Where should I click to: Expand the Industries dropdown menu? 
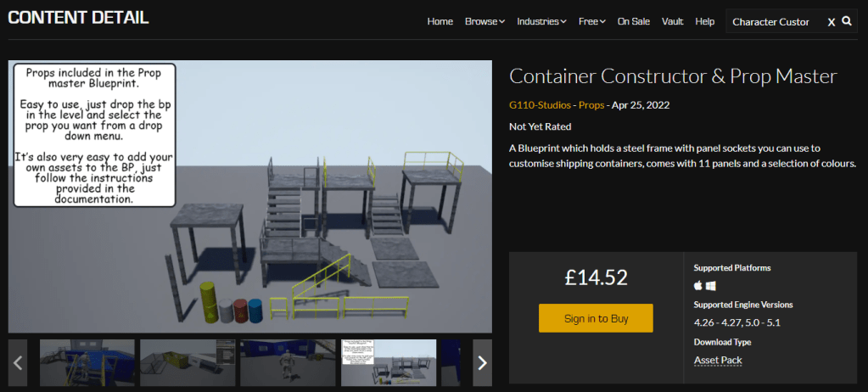click(541, 21)
